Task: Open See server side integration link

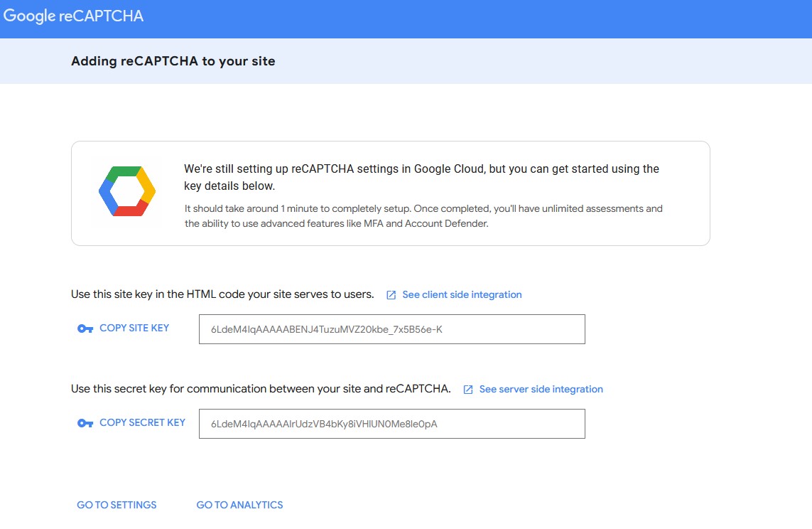Action: (x=541, y=389)
